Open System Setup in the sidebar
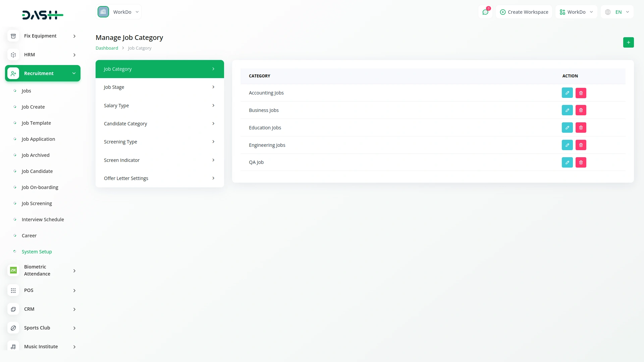Image resolution: width=644 pixels, height=362 pixels. point(37,252)
